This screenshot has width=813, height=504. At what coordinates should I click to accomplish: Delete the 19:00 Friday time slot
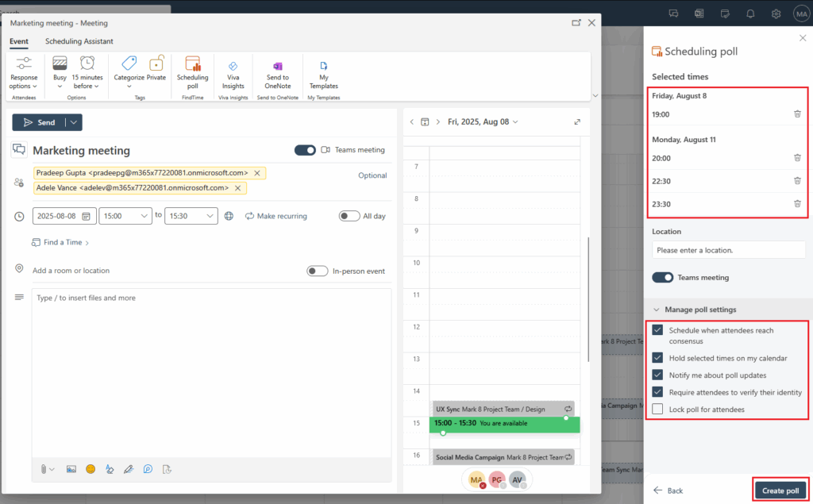tap(797, 114)
